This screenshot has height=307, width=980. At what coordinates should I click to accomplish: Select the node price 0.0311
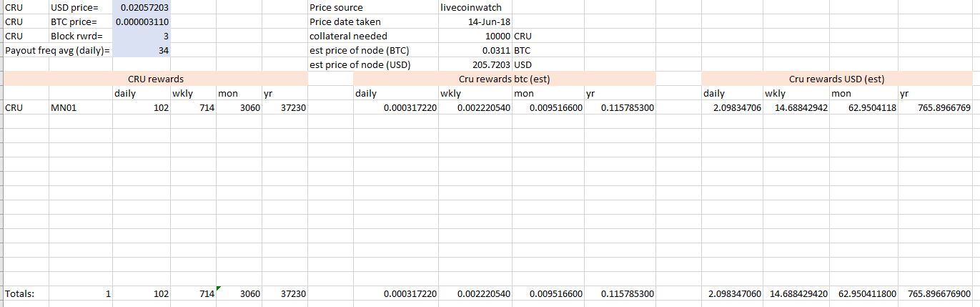(475, 50)
